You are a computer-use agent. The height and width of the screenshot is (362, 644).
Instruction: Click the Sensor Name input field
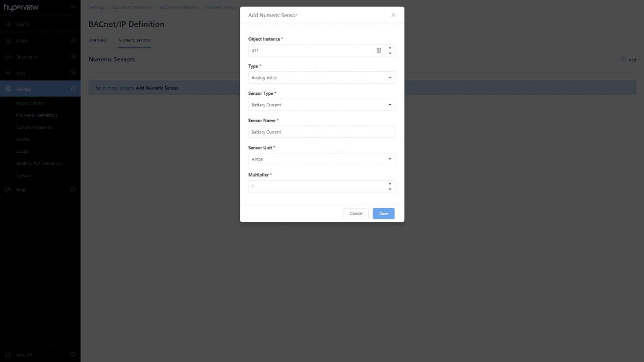(x=321, y=131)
